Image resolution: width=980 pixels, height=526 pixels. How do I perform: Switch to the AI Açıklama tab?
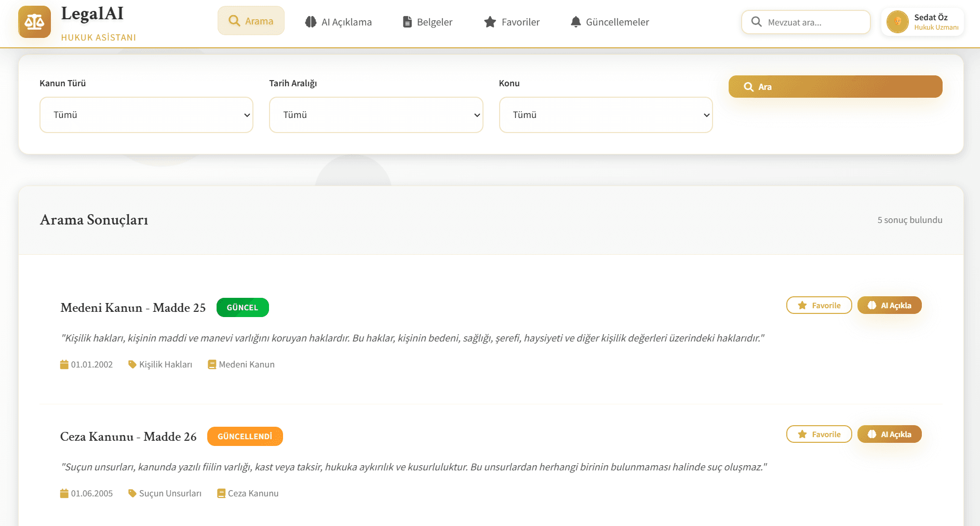click(338, 22)
